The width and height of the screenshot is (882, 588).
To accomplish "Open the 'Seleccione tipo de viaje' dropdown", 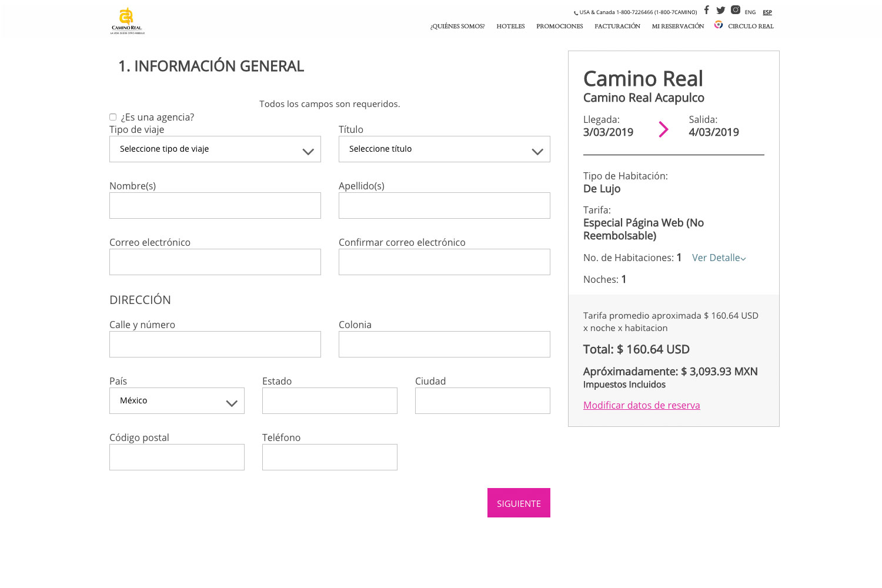I will click(215, 149).
